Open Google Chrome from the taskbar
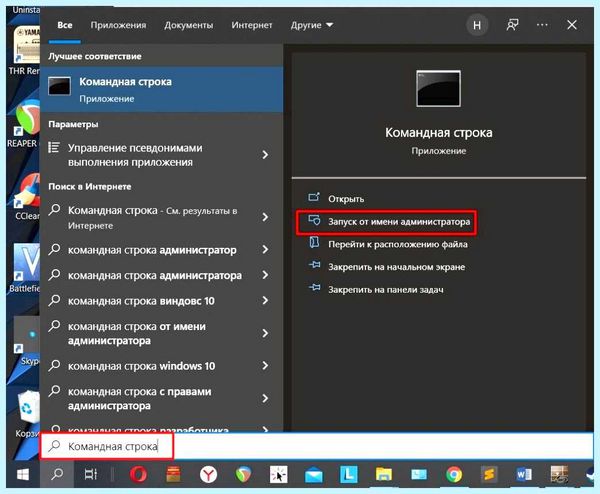This screenshot has width=600, height=494. click(454, 475)
